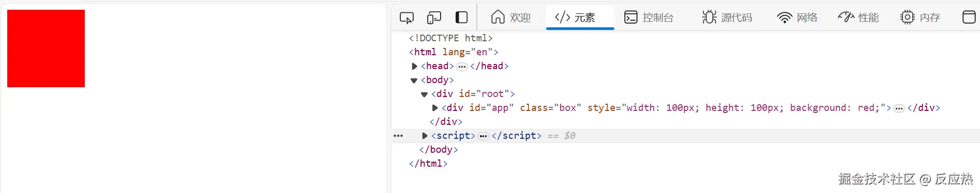This screenshot has width=980, height=193.
Task: Switch to the 网络 network tab
Action: pyautogui.click(x=797, y=18)
